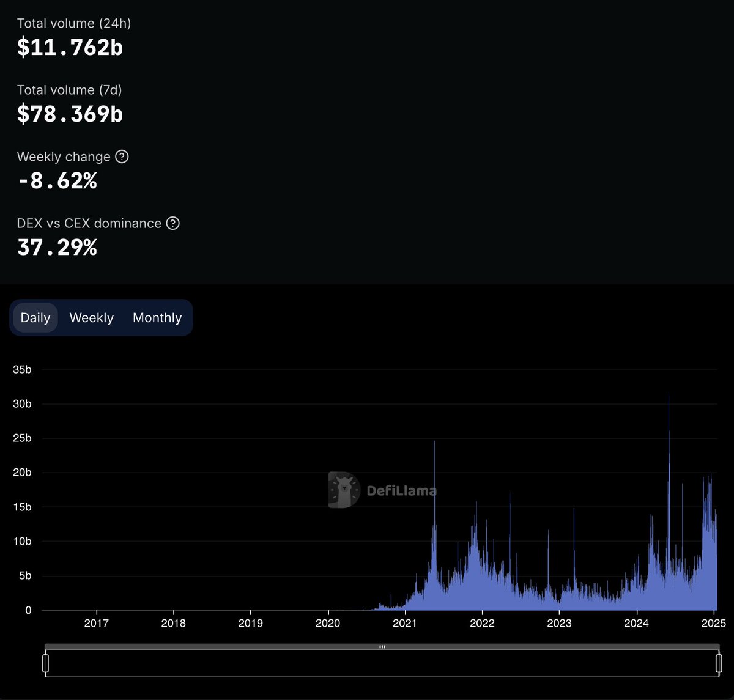Click the left range slider handle
Viewport: 734px width, 700px height.
tap(45, 663)
